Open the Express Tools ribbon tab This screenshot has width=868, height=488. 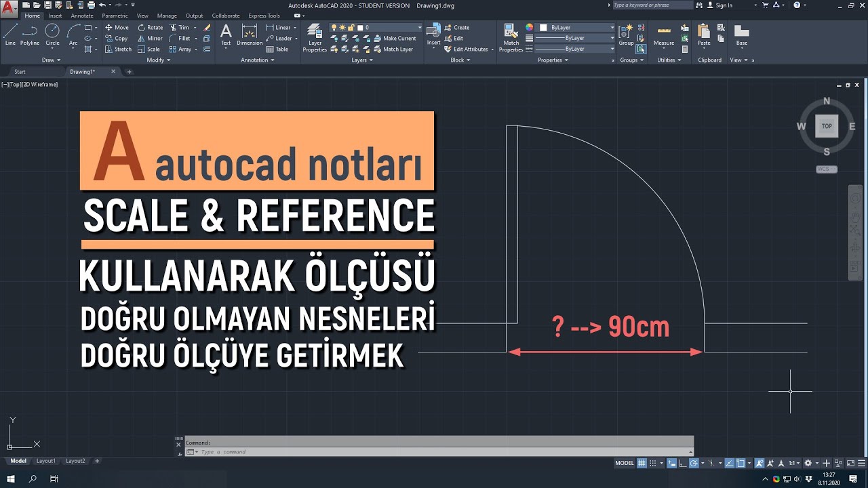click(x=264, y=16)
